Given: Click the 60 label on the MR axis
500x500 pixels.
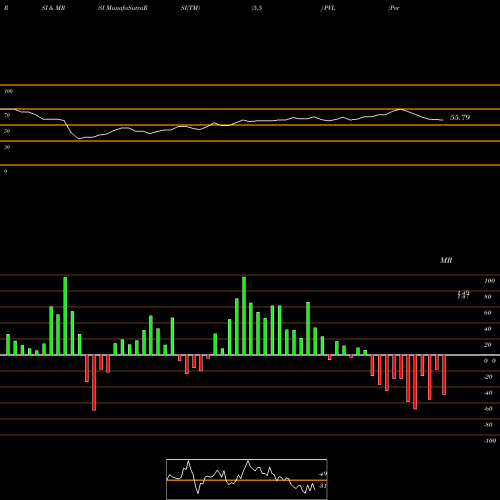Looking at the screenshot, I should [x=488, y=313].
